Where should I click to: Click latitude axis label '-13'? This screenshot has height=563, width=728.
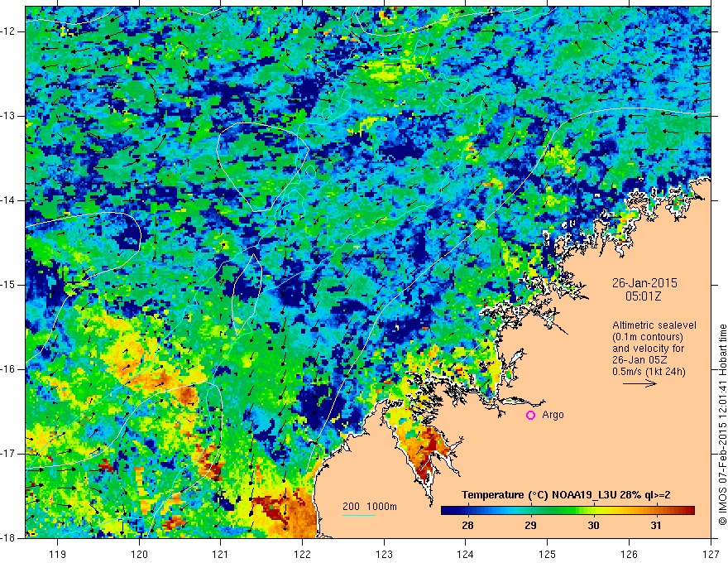8,116
